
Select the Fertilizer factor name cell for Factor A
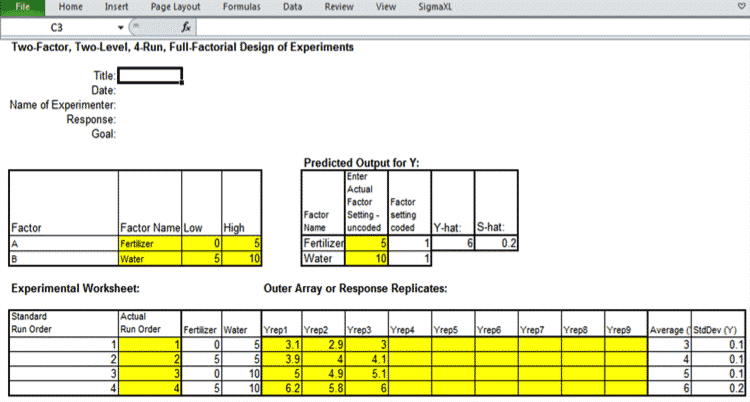coord(150,244)
